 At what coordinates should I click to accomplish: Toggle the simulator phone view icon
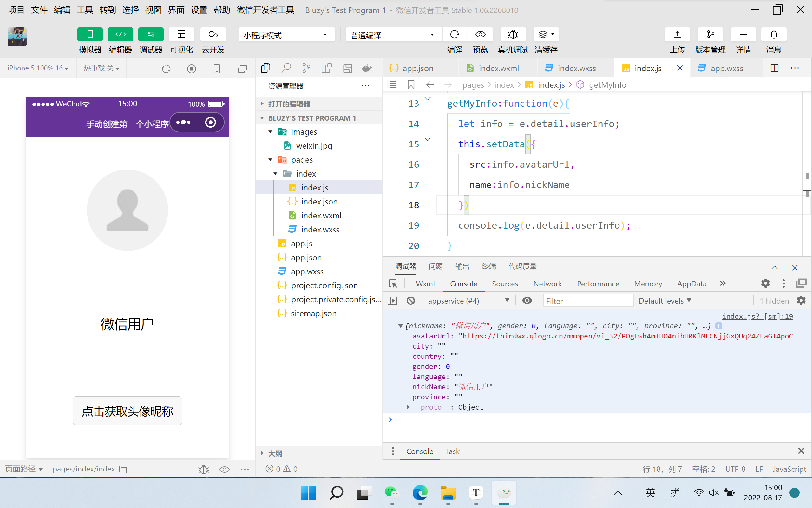tap(217, 69)
